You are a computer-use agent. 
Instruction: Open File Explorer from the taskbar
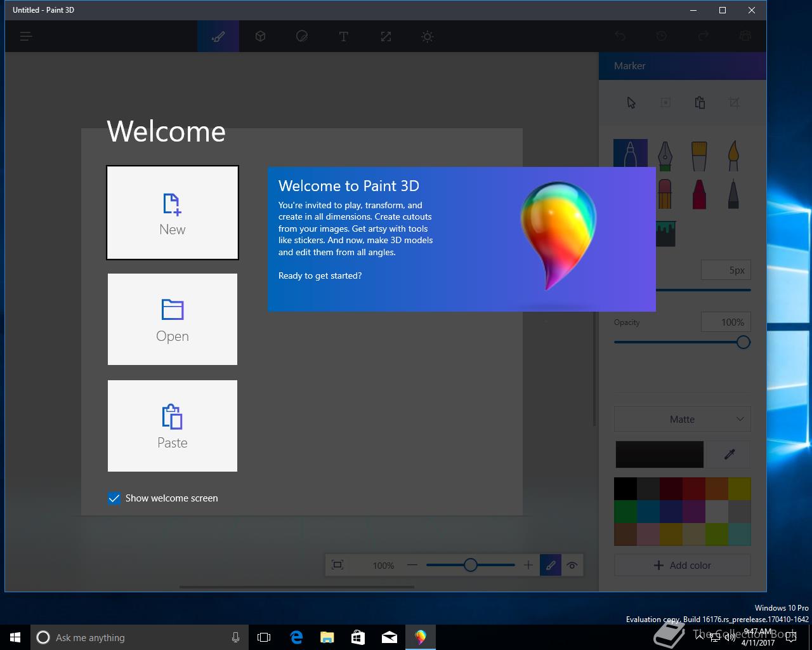coord(327,637)
